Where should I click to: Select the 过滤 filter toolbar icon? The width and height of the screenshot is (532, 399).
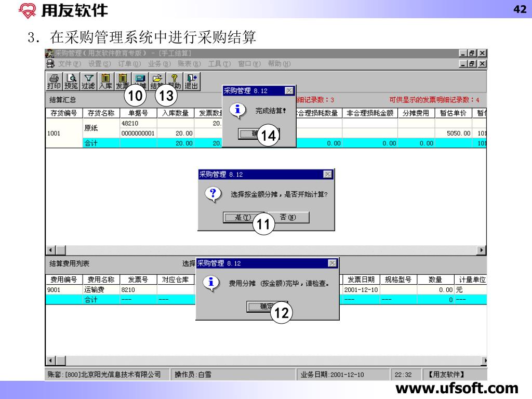[88, 82]
